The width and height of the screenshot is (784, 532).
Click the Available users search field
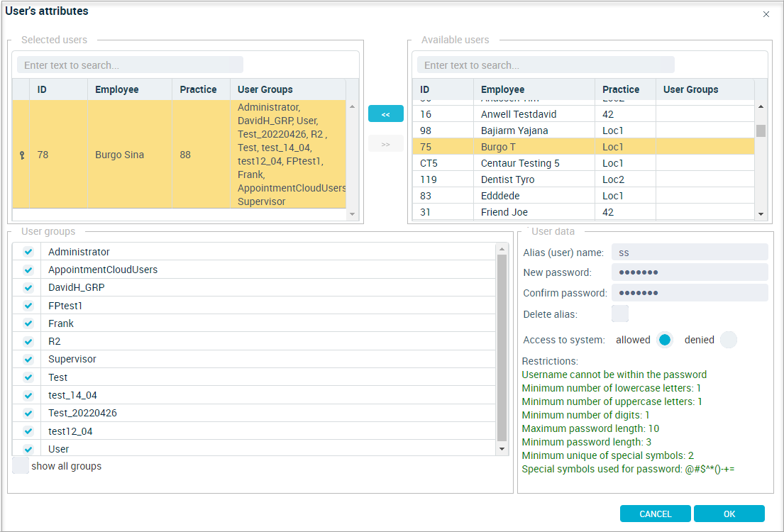click(546, 65)
